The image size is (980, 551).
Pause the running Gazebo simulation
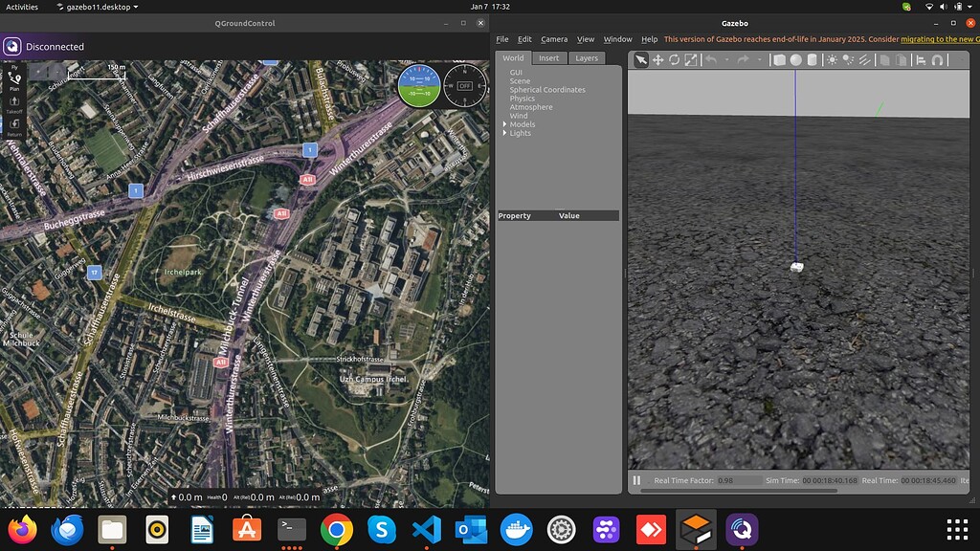click(636, 479)
